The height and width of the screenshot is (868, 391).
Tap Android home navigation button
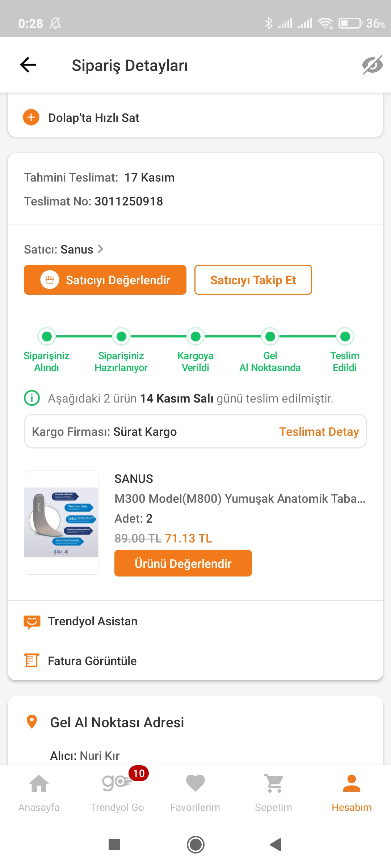[x=195, y=845]
